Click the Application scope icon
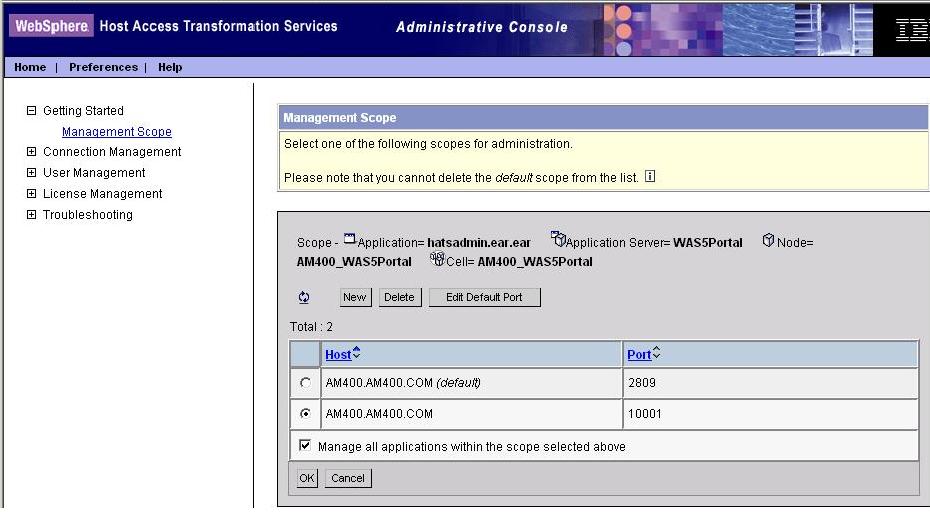 click(x=349, y=238)
